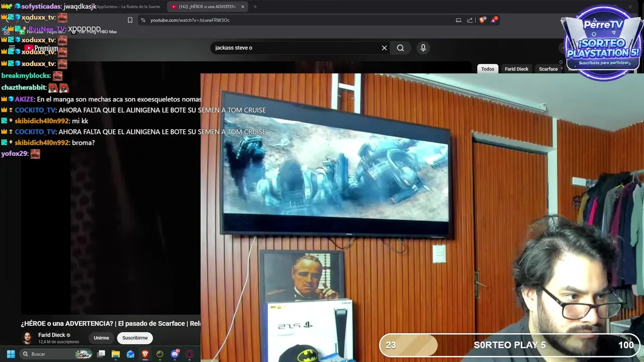Screen dimensions: 644x362
Task: Click '12,4 M de suscriptores' text
Action: click(58, 342)
